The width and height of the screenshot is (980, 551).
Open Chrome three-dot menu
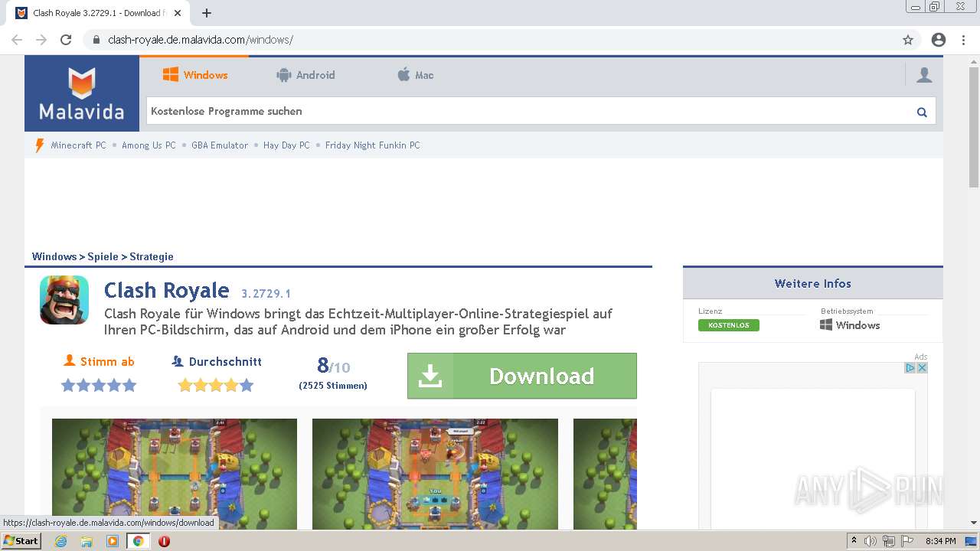[x=963, y=40]
